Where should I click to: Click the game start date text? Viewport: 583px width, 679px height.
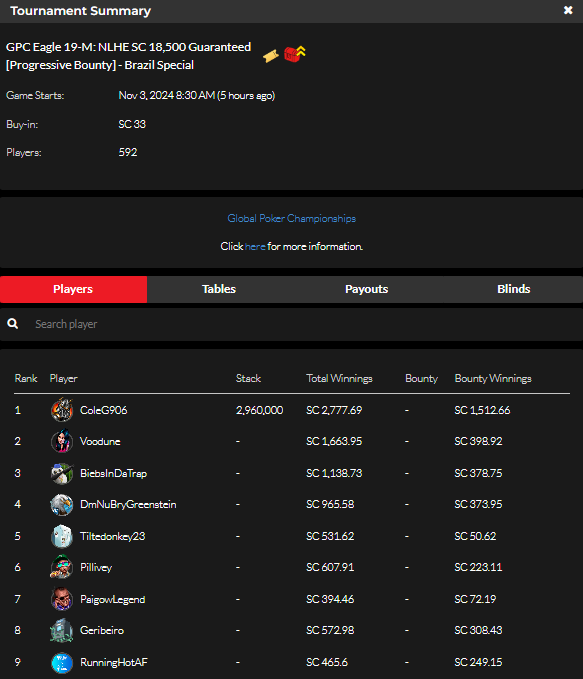point(197,95)
